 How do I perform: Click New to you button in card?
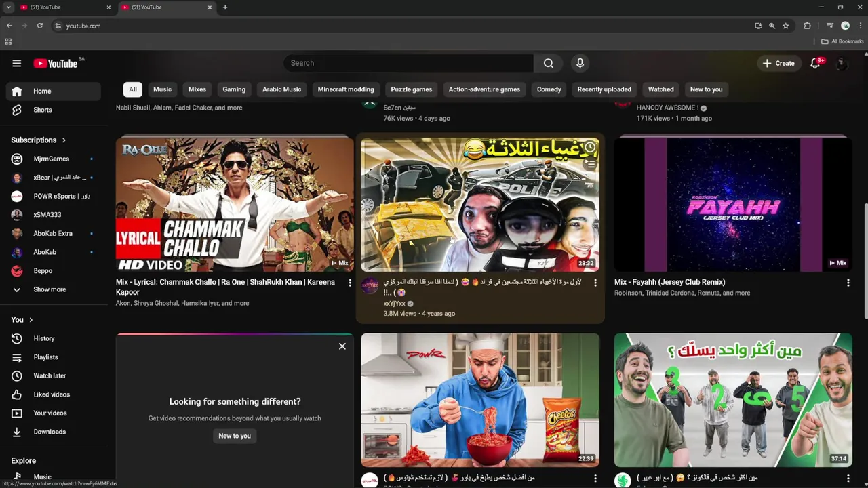click(235, 436)
